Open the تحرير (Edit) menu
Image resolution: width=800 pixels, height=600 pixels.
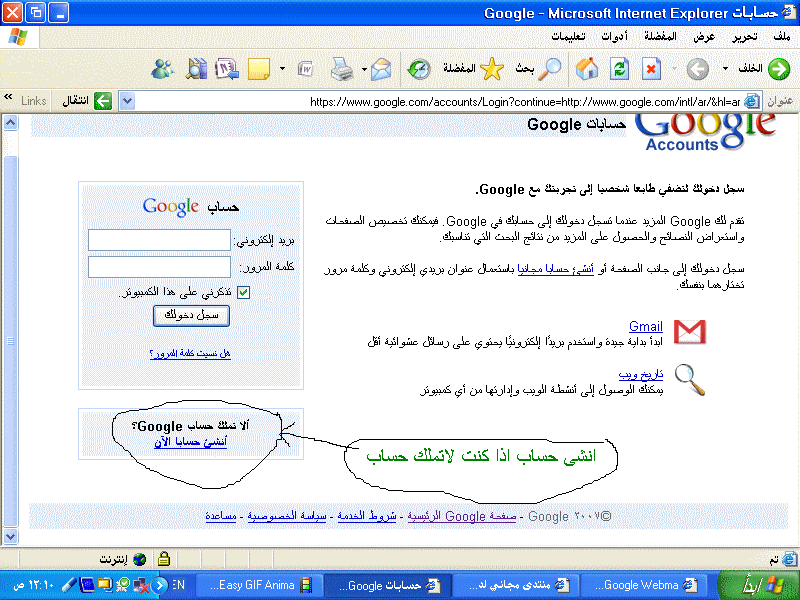tap(745, 37)
